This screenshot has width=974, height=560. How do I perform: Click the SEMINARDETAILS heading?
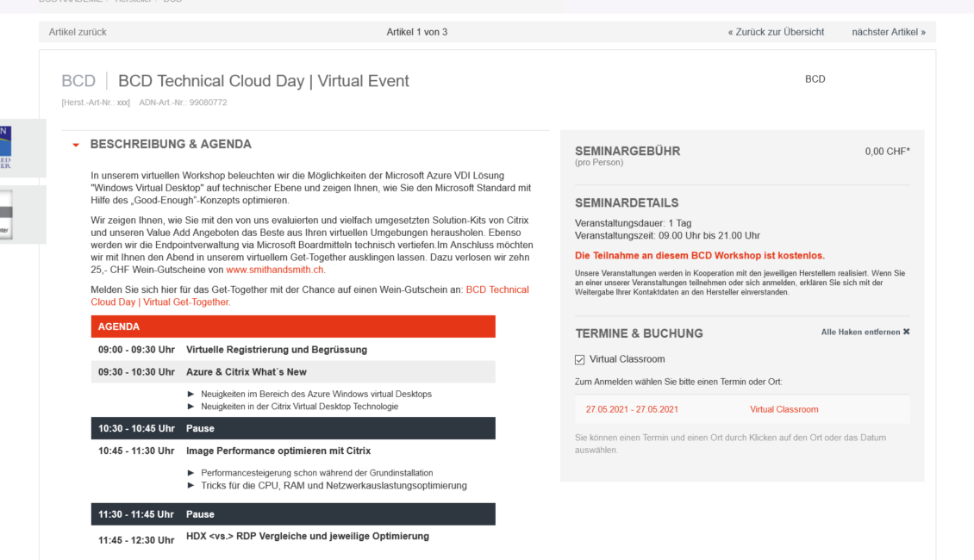[626, 203]
